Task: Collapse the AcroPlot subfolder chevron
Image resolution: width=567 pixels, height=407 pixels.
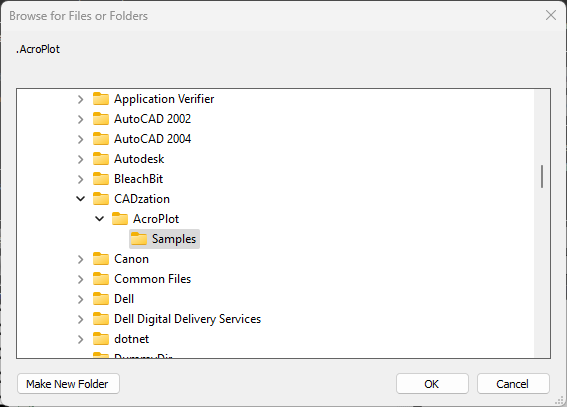Action: click(x=99, y=219)
